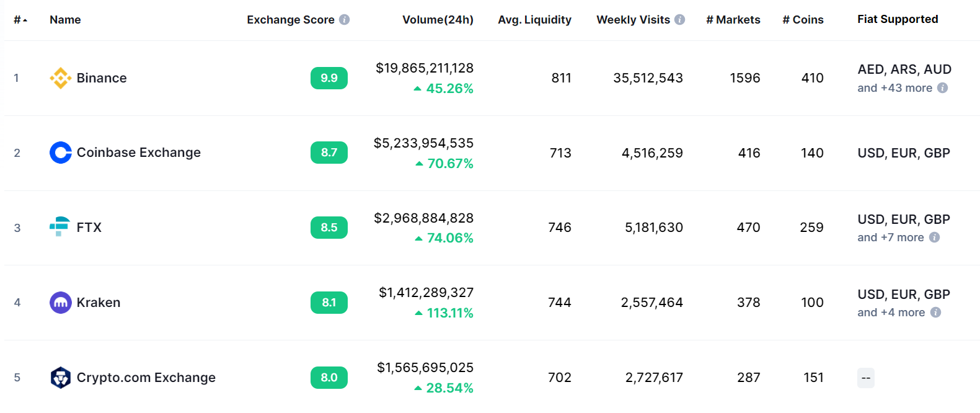980x413 pixels.
Task: Click Coinbase markets count 416
Action: tap(749, 153)
